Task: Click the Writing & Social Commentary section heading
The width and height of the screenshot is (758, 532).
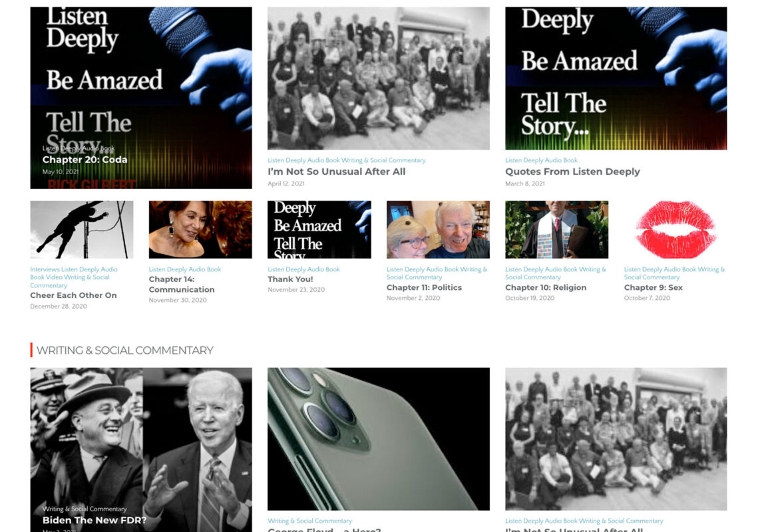Action: pyautogui.click(x=124, y=350)
